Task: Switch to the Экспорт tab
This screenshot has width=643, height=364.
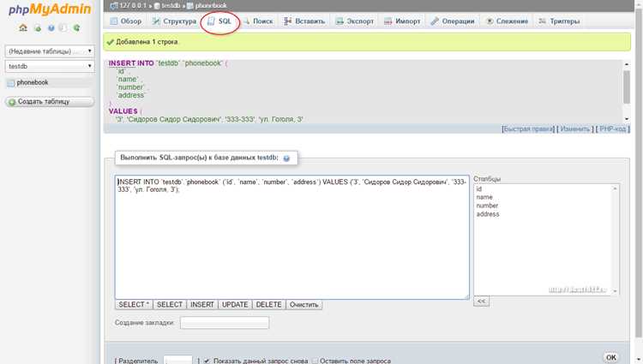Action: tap(355, 21)
